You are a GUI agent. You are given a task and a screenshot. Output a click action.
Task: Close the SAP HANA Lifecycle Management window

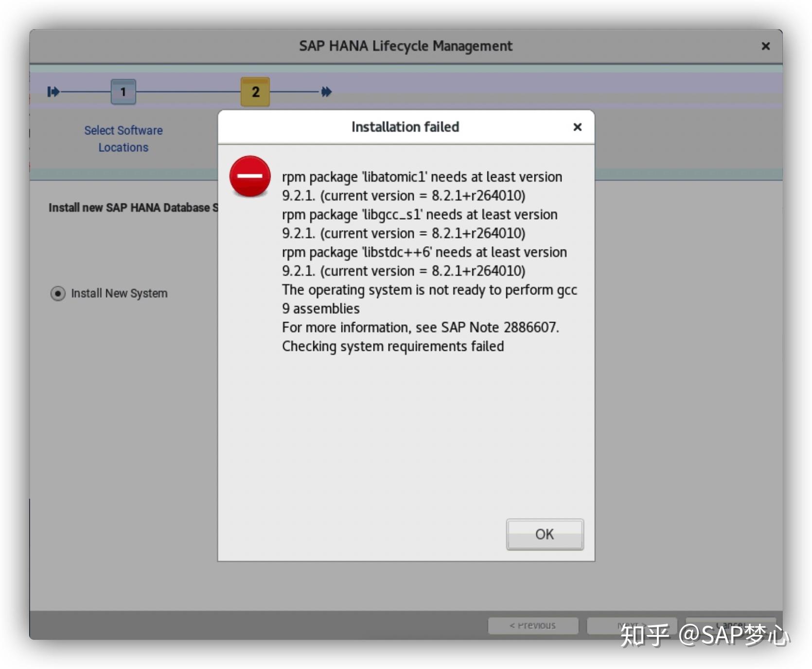[765, 46]
